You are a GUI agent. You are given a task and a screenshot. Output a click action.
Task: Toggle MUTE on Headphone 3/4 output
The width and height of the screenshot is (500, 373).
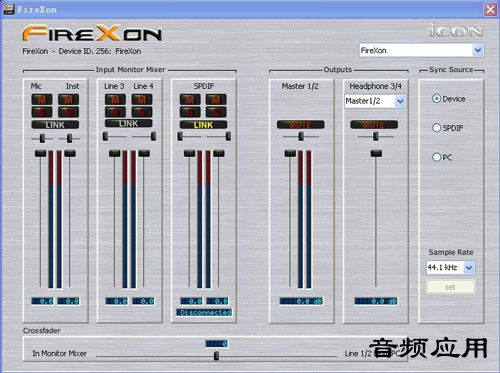pos(374,125)
